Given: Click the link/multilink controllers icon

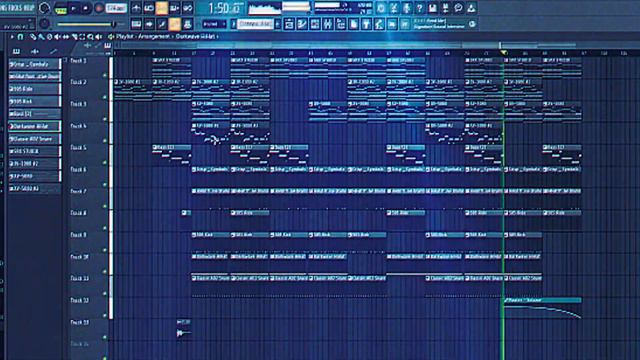Looking at the screenshot, I should (x=188, y=8).
